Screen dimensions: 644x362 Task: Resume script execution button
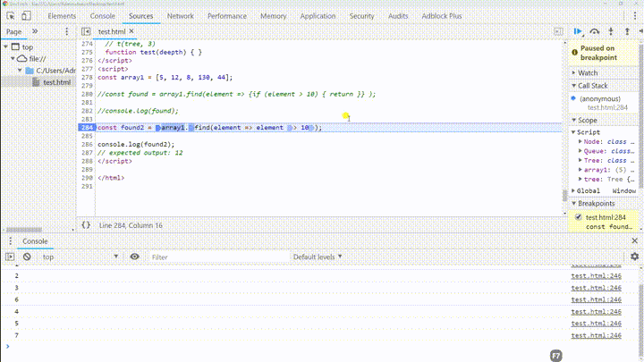[579, 31]
